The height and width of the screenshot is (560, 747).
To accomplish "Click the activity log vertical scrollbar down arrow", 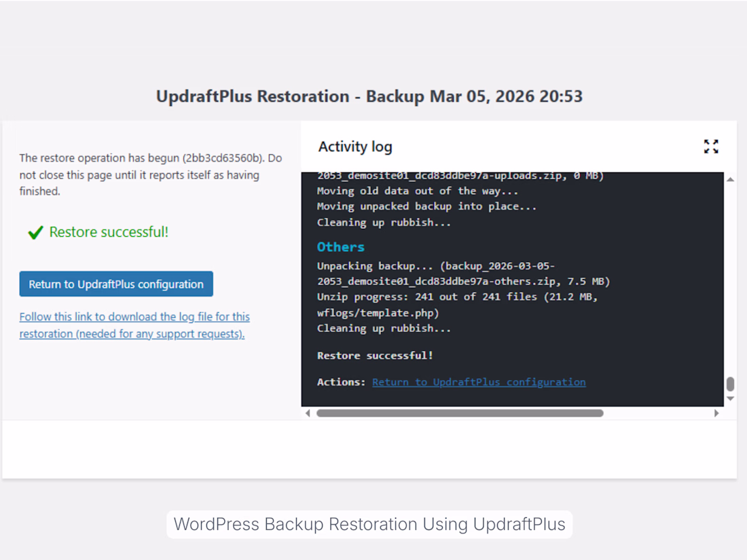I will point(730,398).
